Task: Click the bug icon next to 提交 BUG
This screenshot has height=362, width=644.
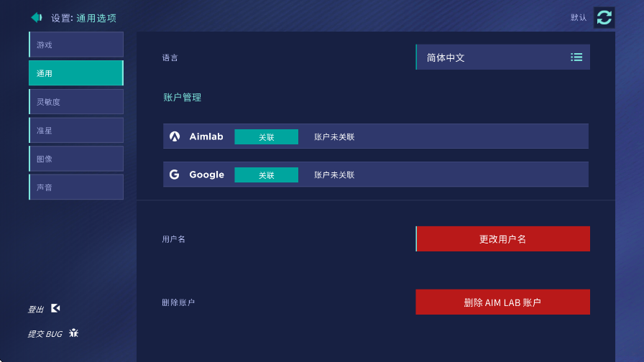Action: [x=73, y=333]
